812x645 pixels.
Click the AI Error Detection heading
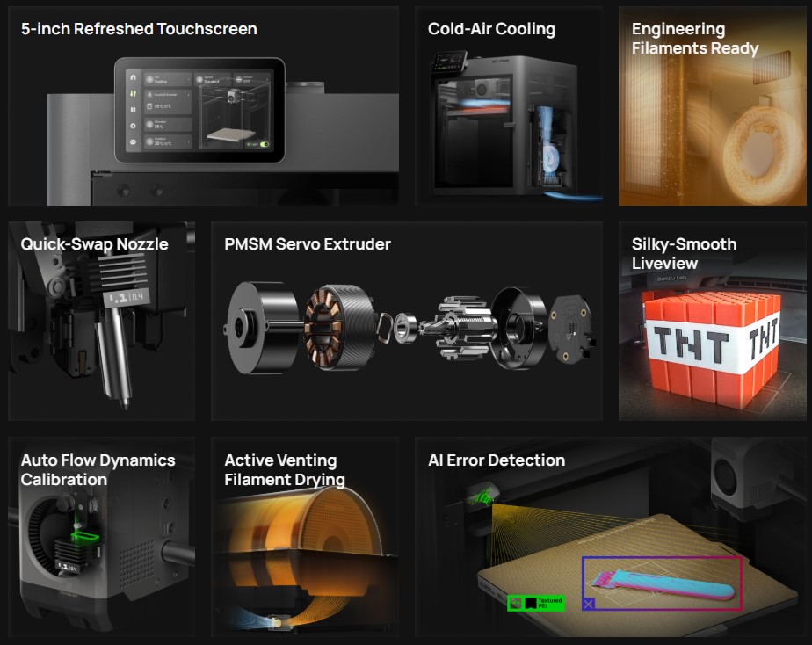(x=496, y=460)
